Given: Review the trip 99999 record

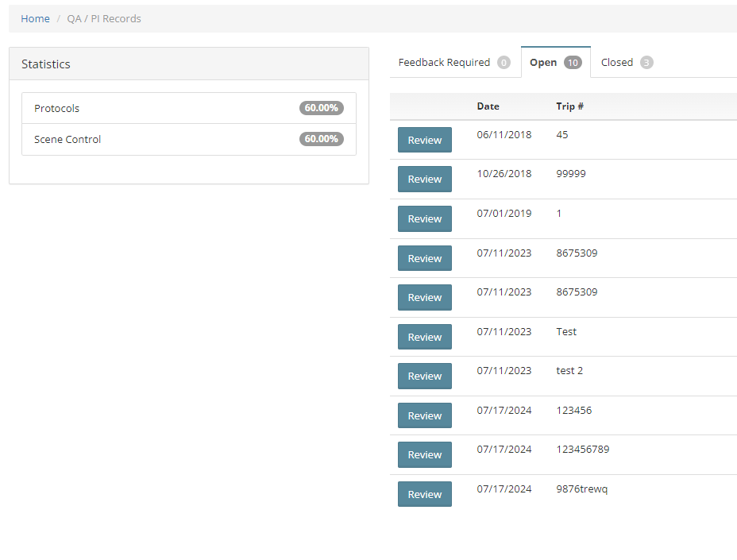Looking at the screenshot, I should pyautogui.click(x=424, y=180).
